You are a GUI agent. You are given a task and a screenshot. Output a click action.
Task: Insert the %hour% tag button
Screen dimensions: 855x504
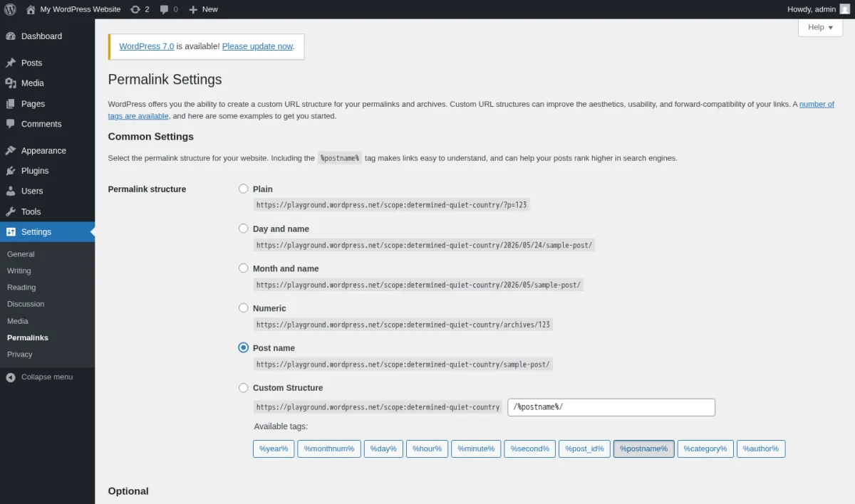(427, 448)
